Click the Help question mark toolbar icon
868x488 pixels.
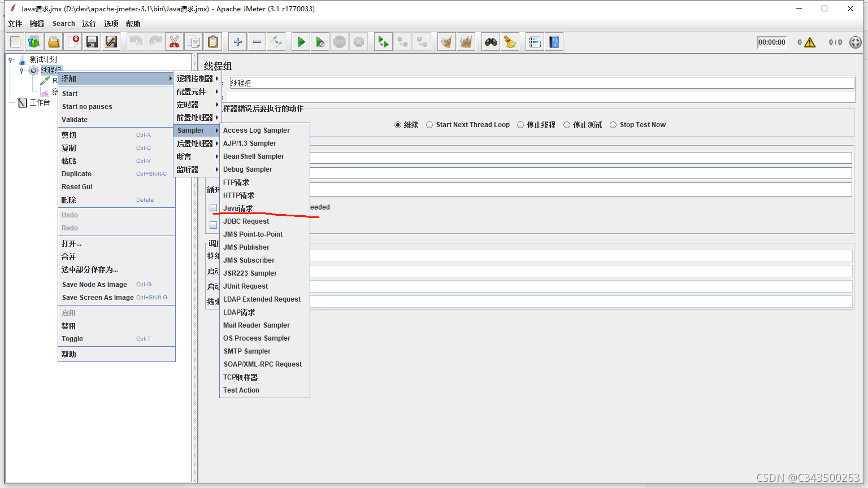coord(554,42)
